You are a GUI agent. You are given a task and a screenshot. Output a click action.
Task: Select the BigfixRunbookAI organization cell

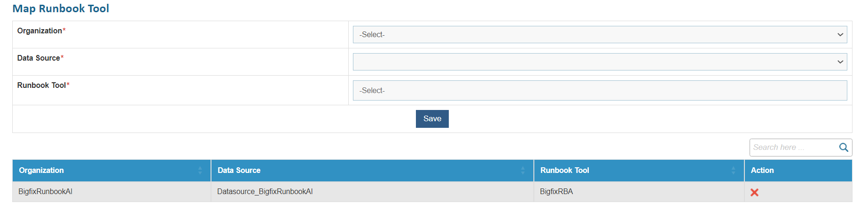(46, 192)
